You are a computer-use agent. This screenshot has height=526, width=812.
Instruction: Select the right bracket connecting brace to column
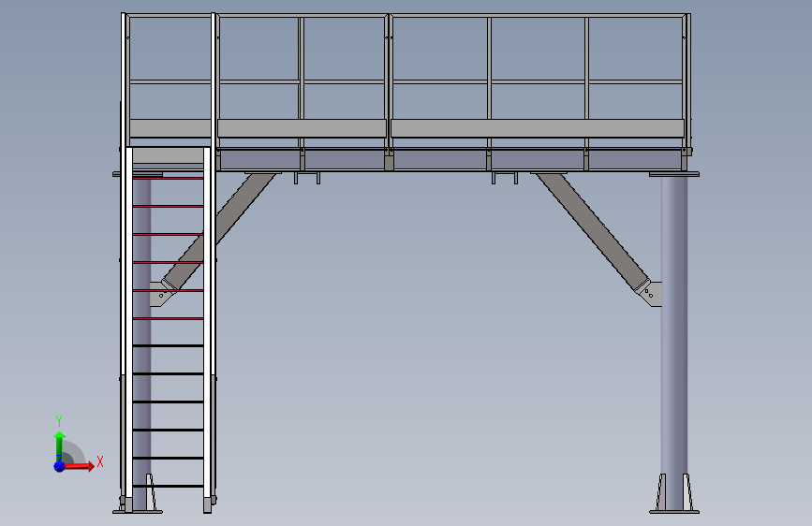coord(652,294)
